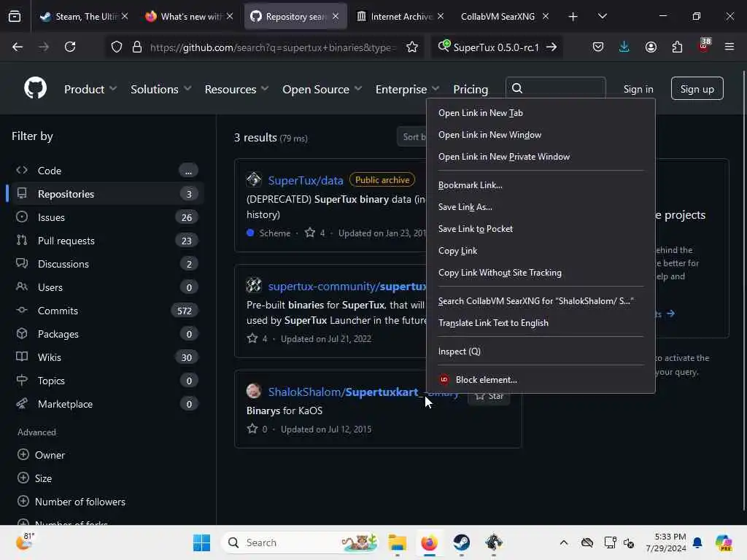The height and width of the screenshot is (560, 747).
Task: Reload the page with the refresh icon
Action: point(70,47)
